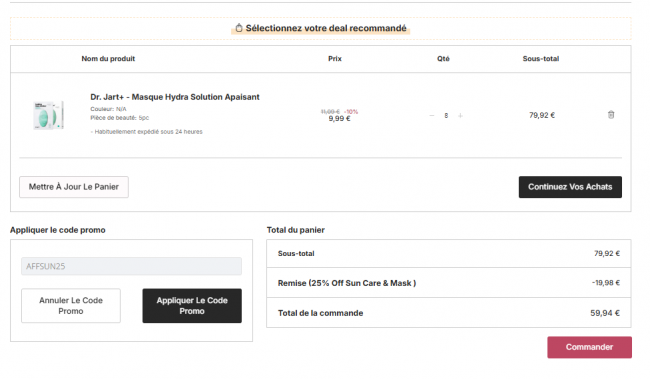Viewport: 650px width, 379px height.
Task: Click Mettre À Jour Le Panier button
Action: [x=74, y=187]
